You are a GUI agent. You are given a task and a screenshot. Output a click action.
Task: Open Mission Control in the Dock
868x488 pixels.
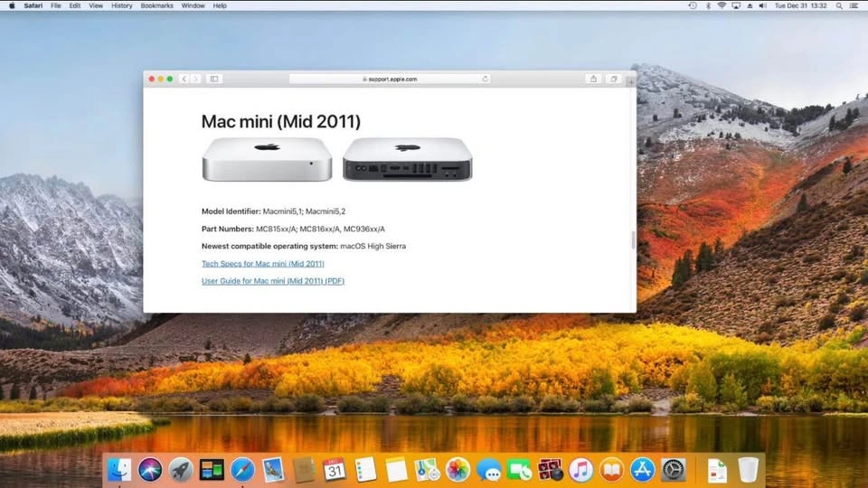(212, 470)
